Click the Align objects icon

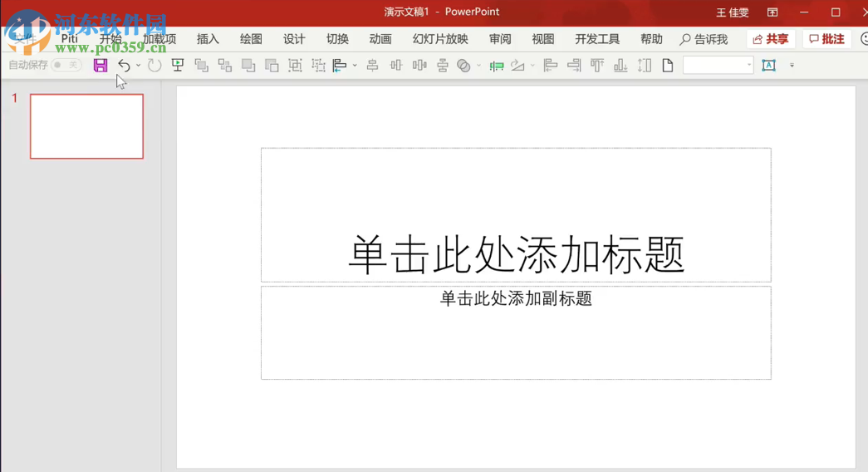(x=340, y=66)
